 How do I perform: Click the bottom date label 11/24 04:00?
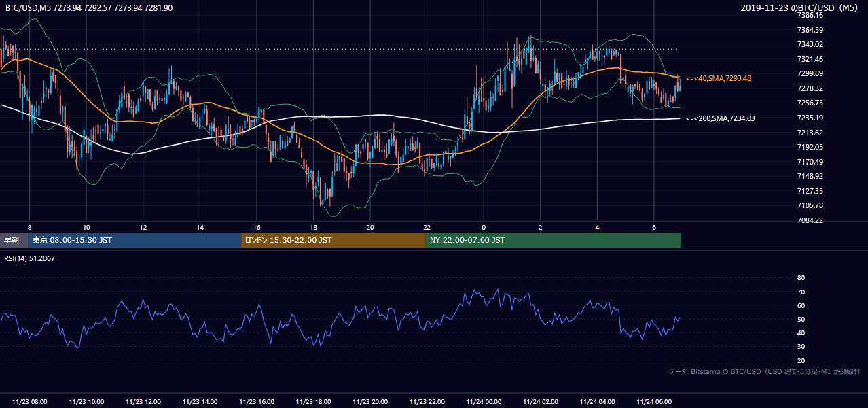coord(597,402)
